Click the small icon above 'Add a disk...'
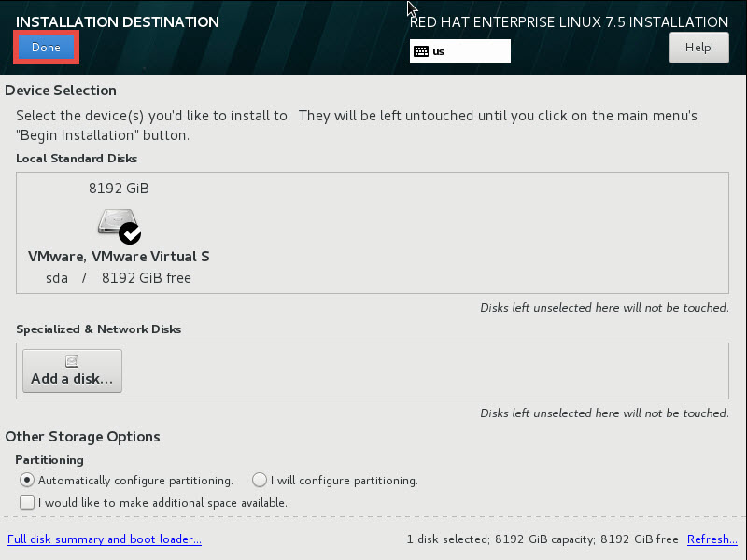Image resolution: width=747 pixels, height=560 pixels. pyautogui.click(x=72, y=361)
